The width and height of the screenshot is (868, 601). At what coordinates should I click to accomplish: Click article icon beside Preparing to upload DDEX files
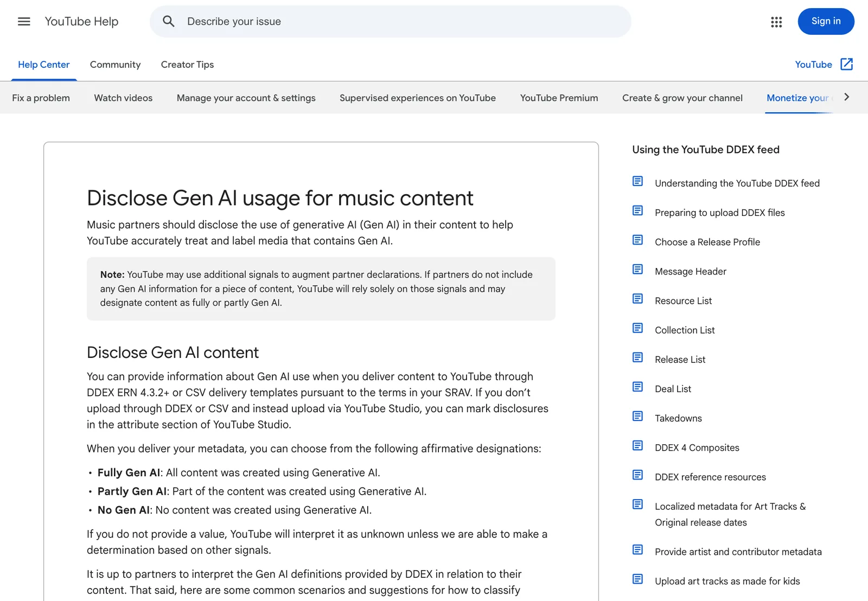tap(637, 210)
